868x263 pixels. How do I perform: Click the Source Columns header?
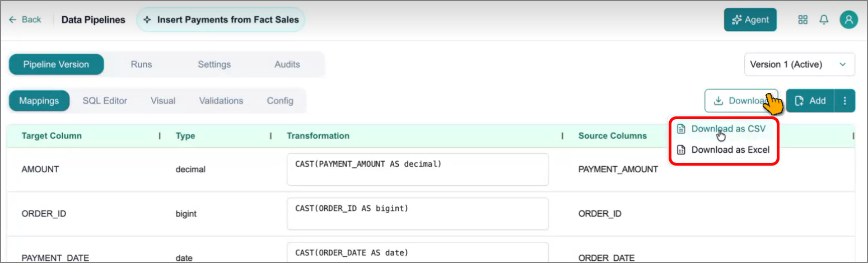pos(613,135)
